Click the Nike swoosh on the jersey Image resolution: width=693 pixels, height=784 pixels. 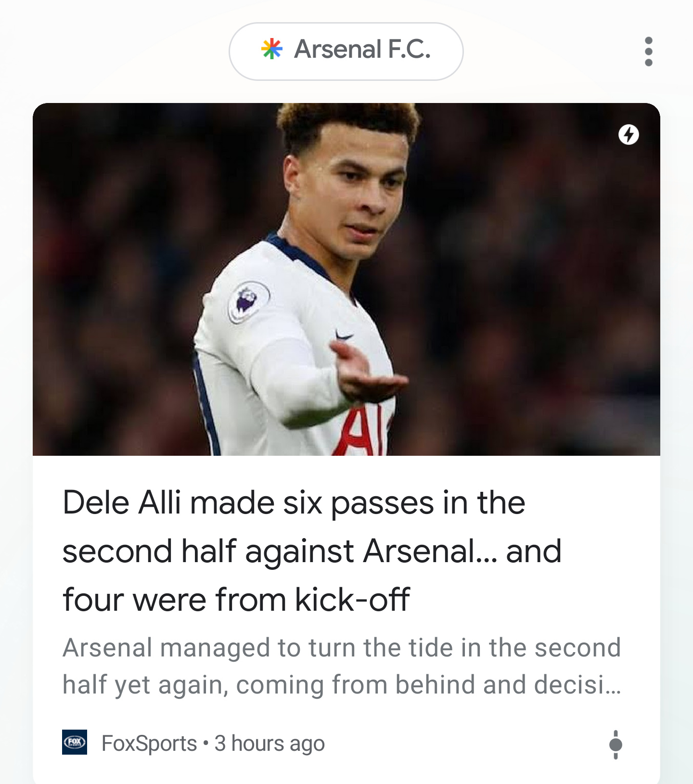pos(344,335)
